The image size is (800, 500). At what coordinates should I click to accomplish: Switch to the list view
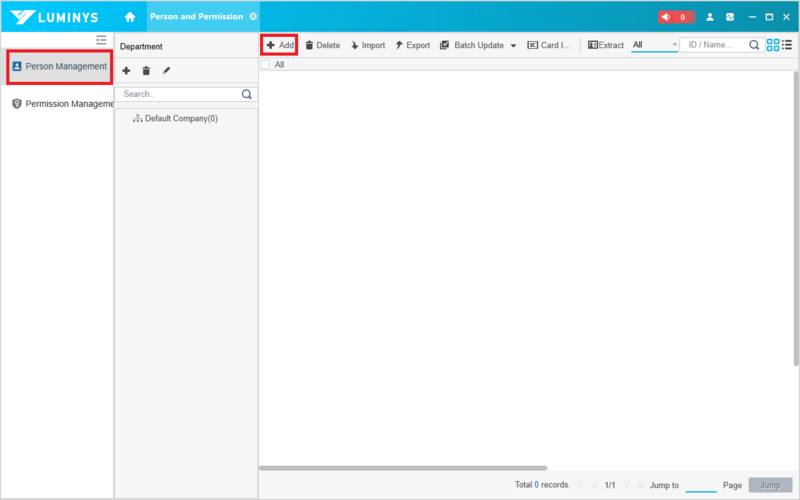point(787,45)
